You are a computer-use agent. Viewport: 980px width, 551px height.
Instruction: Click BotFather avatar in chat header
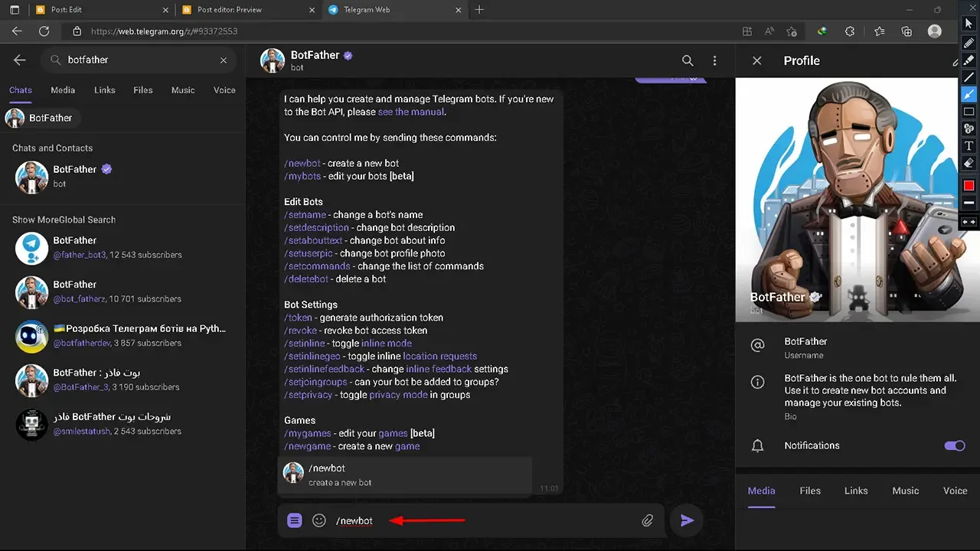(273, 60)
